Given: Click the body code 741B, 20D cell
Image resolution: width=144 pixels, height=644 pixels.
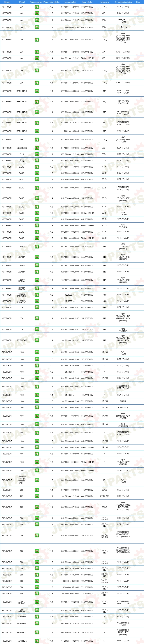Looking at the screenshot, I should click(x=105, y=496).
